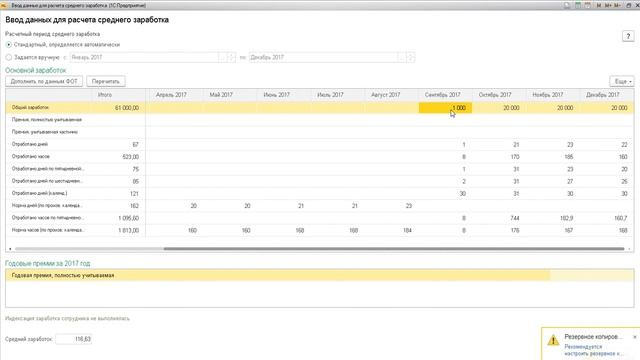Click August norm hours cell 184

[391, 230]
